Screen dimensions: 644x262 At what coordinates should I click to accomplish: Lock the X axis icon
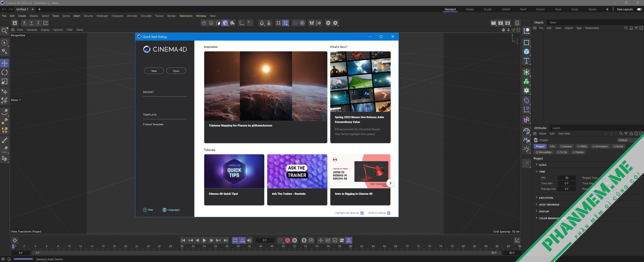pos(24,23)
